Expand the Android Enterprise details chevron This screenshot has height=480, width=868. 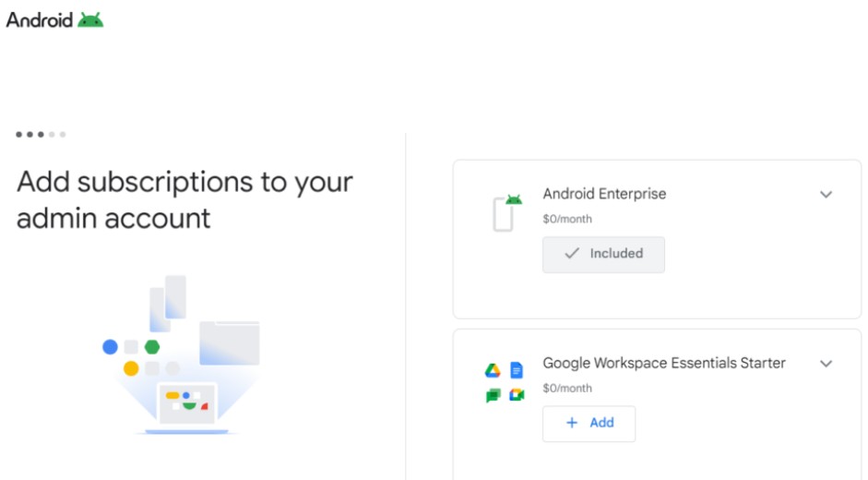pyautogui.click(x=826, y=195)
